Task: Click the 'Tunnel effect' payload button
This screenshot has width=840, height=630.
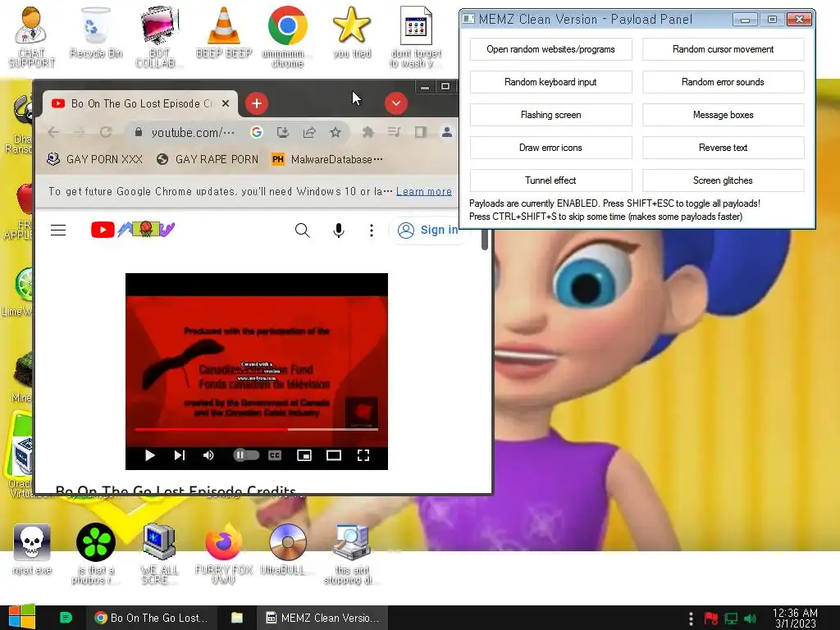Action: coord(550,180)
